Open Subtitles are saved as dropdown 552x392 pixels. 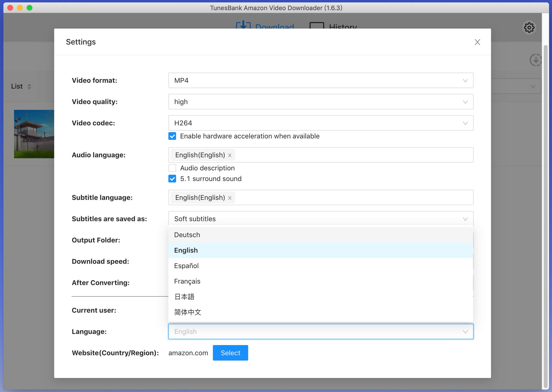321,219
